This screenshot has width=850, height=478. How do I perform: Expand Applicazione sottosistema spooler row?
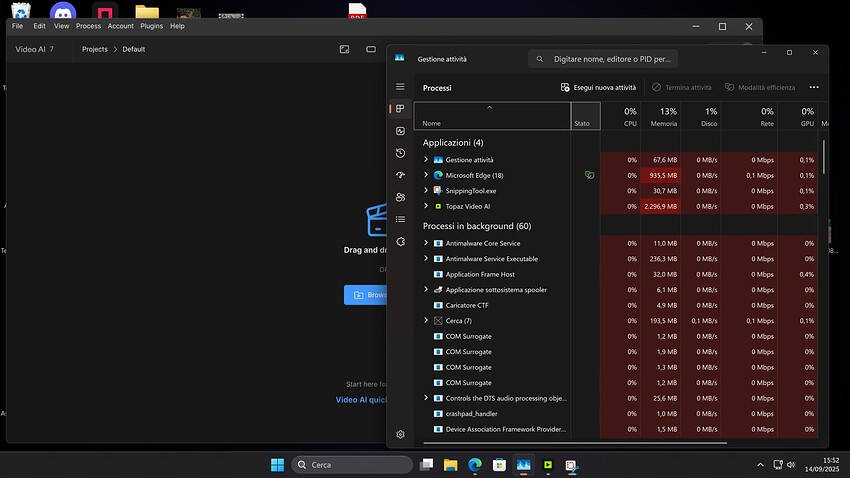pyautogui.click(x=426, y=289)
